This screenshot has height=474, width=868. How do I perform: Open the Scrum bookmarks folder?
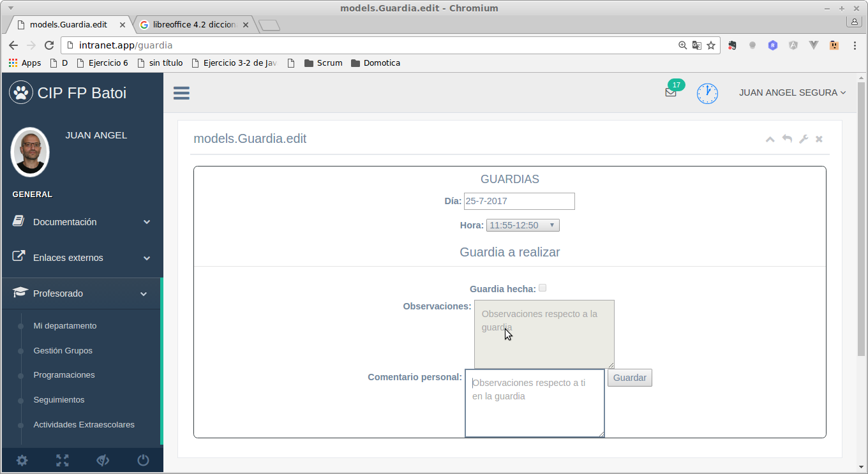point(324,63)
